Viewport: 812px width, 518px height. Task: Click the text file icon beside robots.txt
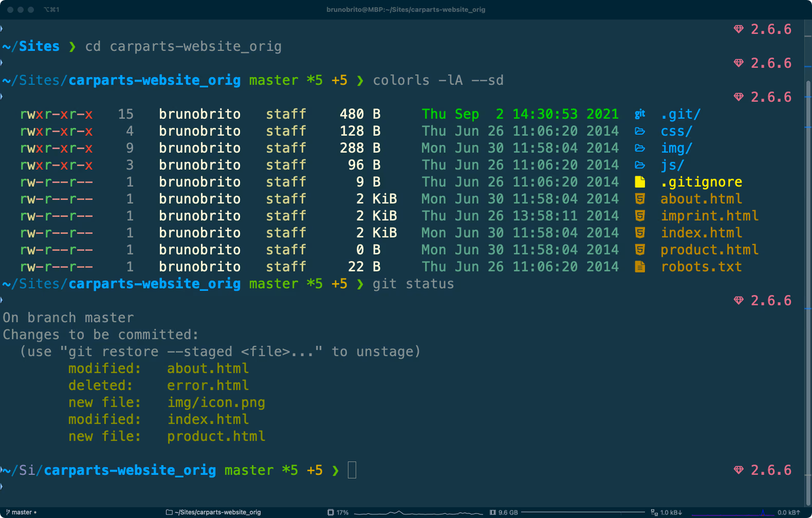tap(640, 267)
